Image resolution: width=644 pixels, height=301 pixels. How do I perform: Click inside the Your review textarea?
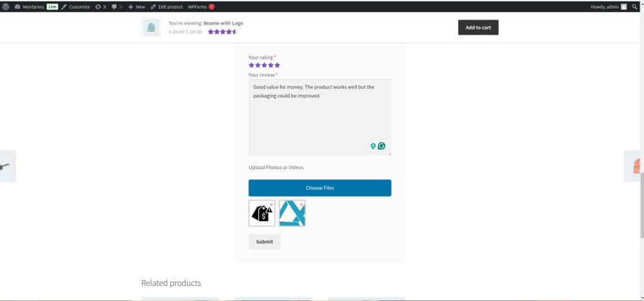tap(319, 117)
